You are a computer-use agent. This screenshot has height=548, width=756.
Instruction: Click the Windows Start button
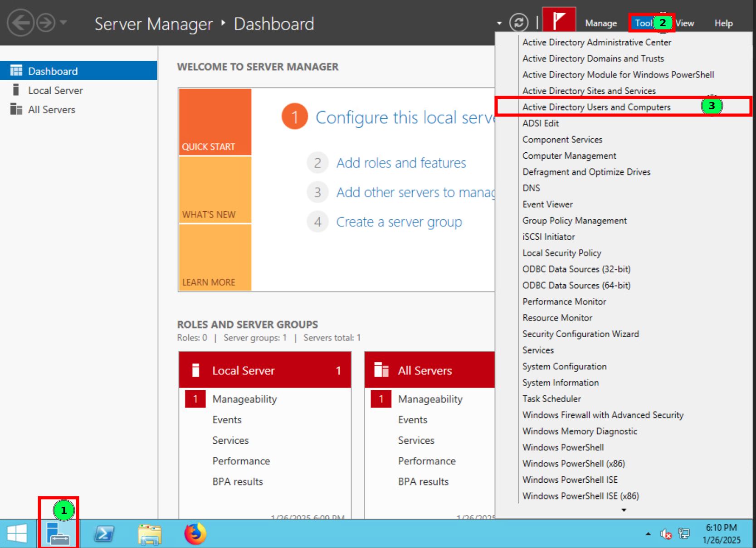coord(18,533)
